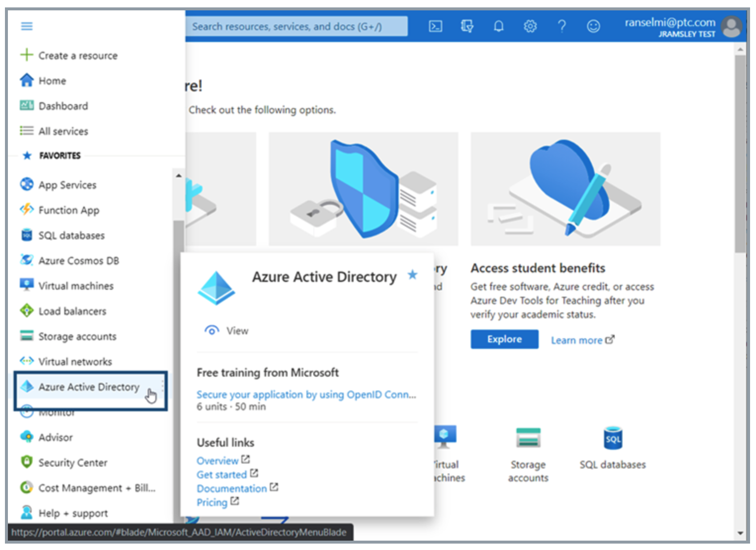Open the Help question mark

(x=562, y=26)
